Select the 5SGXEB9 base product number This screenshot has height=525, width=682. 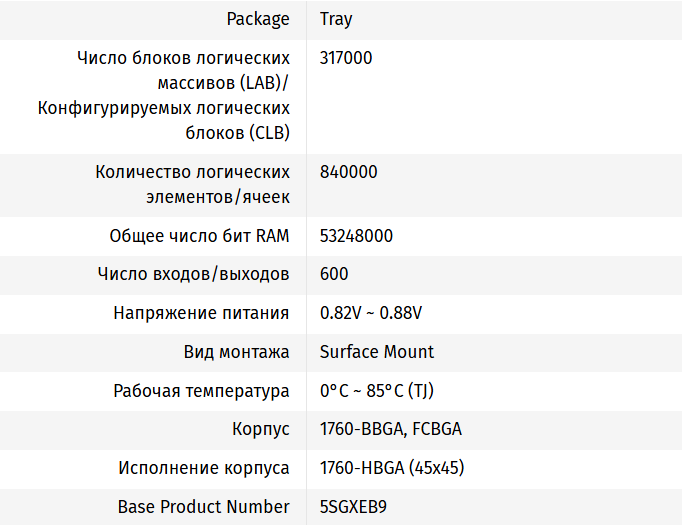[353, 507]
